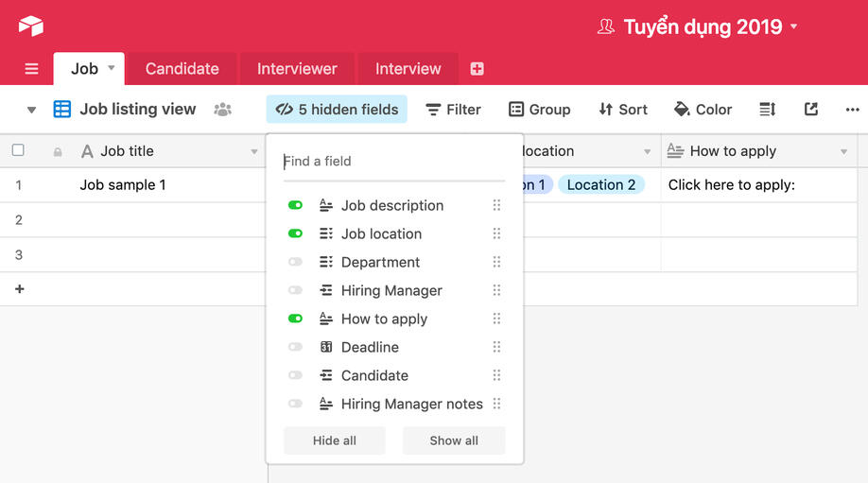This screenshot has width=868, height=483.
Task: Enable the Department field toggle
Action: 296,262
